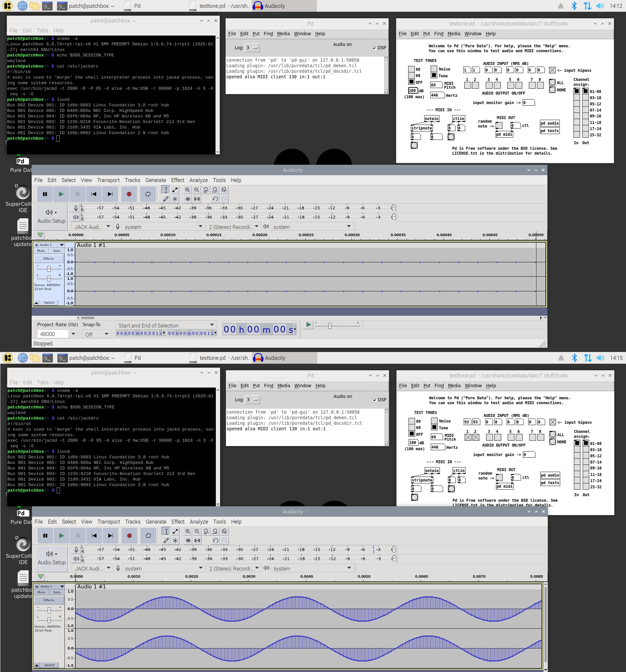
Task: Toggle Loop button in 14:15 sine-waveform Audacity
Action: click(148, 535)
